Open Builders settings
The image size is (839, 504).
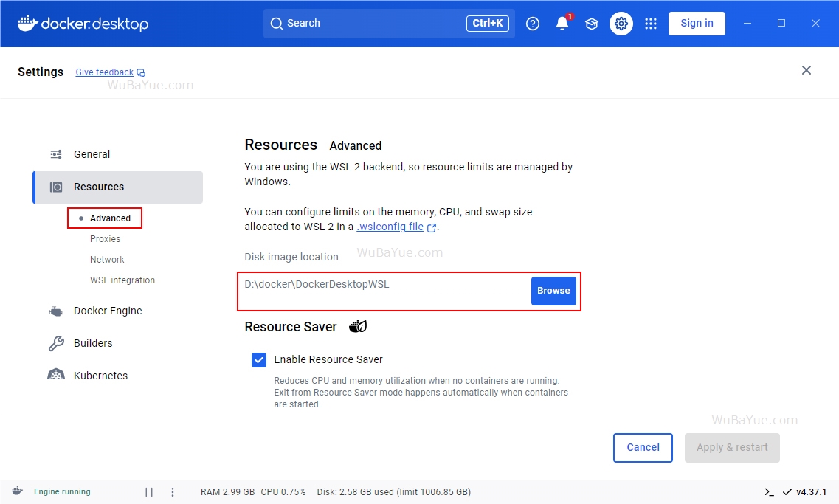118,343
